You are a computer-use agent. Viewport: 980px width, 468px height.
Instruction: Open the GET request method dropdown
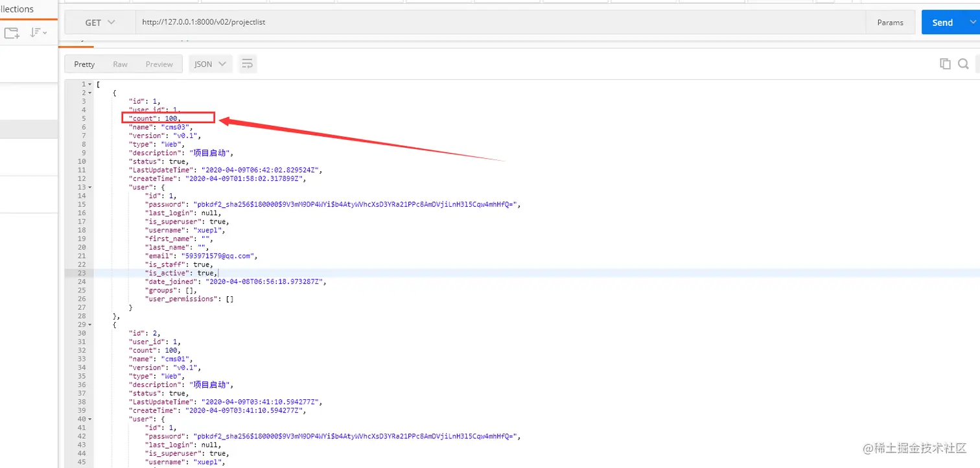(x=100, y=22)
